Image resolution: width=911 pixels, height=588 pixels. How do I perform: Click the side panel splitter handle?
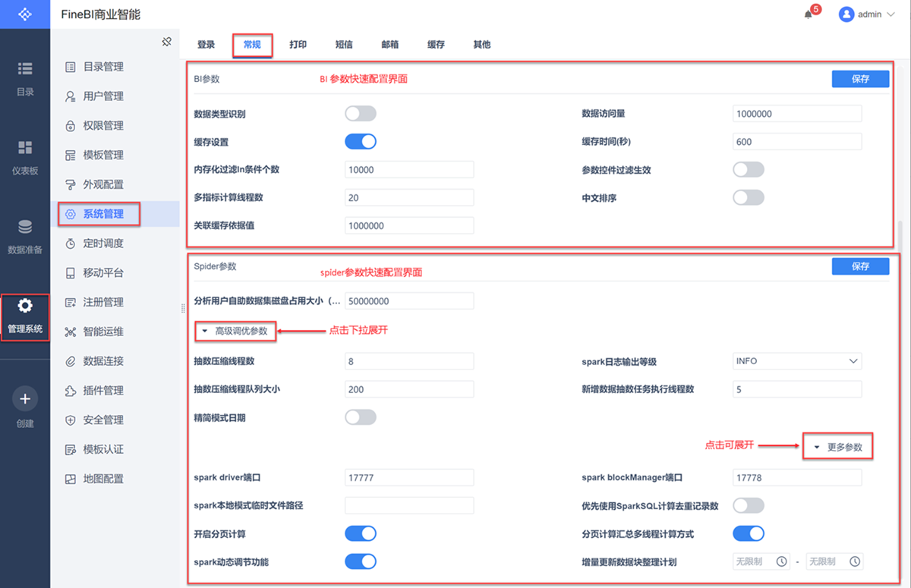tap(182, 308)
